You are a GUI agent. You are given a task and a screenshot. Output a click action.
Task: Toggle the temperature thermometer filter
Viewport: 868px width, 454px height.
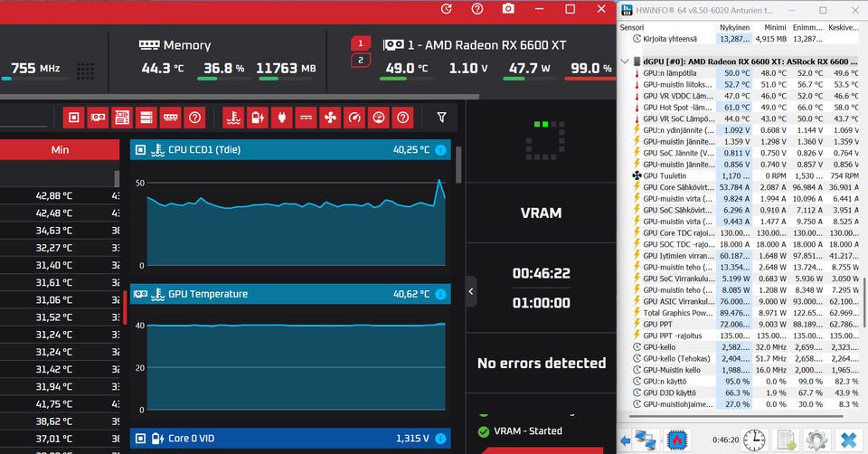pyautogui.click(x=233, y=118)
